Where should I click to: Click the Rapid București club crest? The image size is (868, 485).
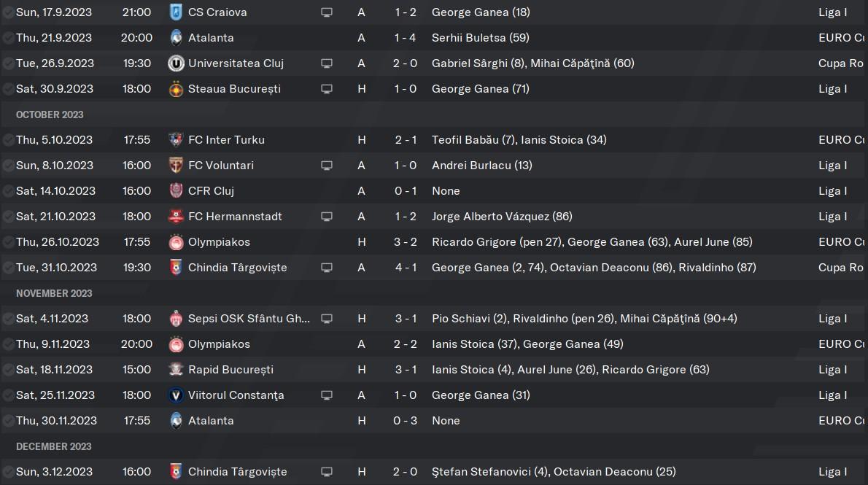click(176, 370)
